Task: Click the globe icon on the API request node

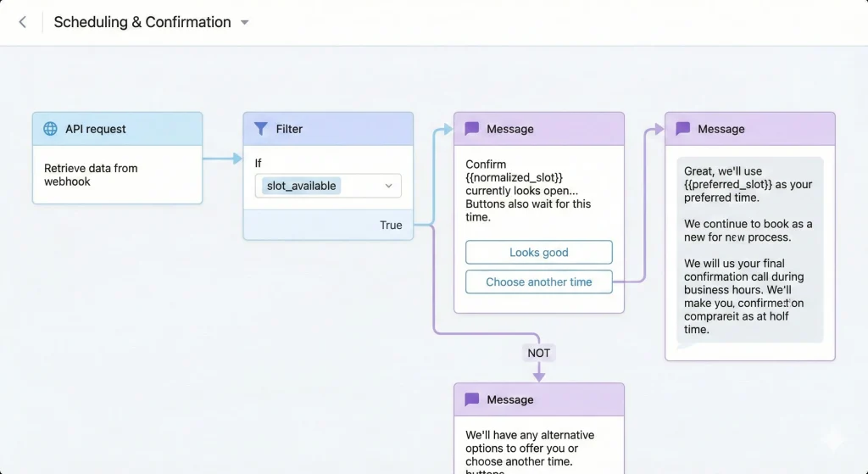Action: (51, 129)
